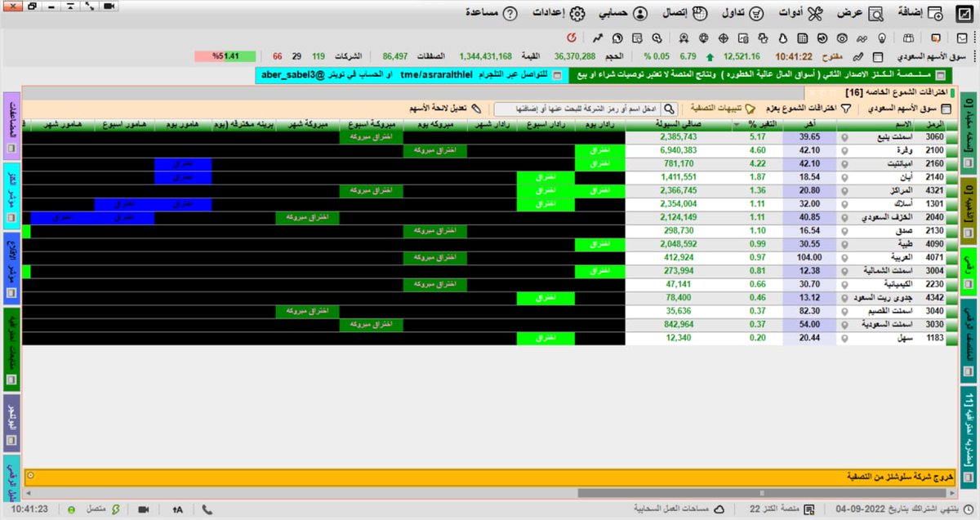Click the lightbulb icon in the toolbar
The image size is (980, 520).
(x=881, y=38)
